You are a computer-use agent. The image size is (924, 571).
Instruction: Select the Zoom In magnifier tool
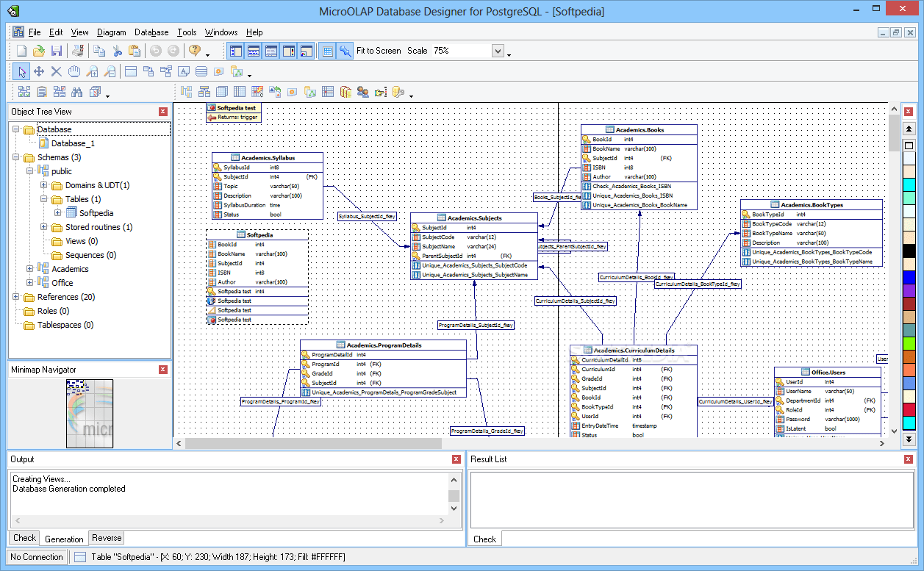point(90,71)
